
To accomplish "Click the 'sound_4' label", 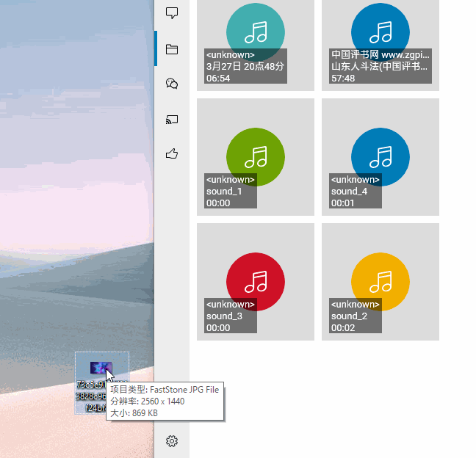I will 349,192.
